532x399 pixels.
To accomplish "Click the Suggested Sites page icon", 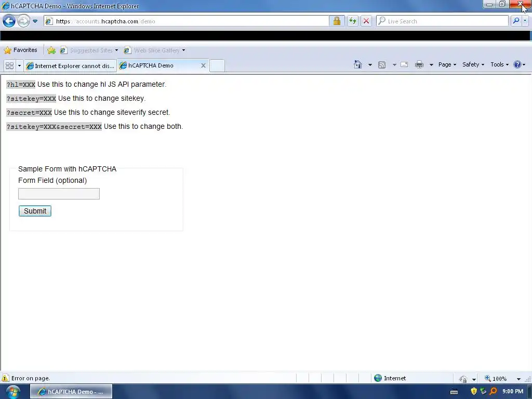I will click(63, 50).
